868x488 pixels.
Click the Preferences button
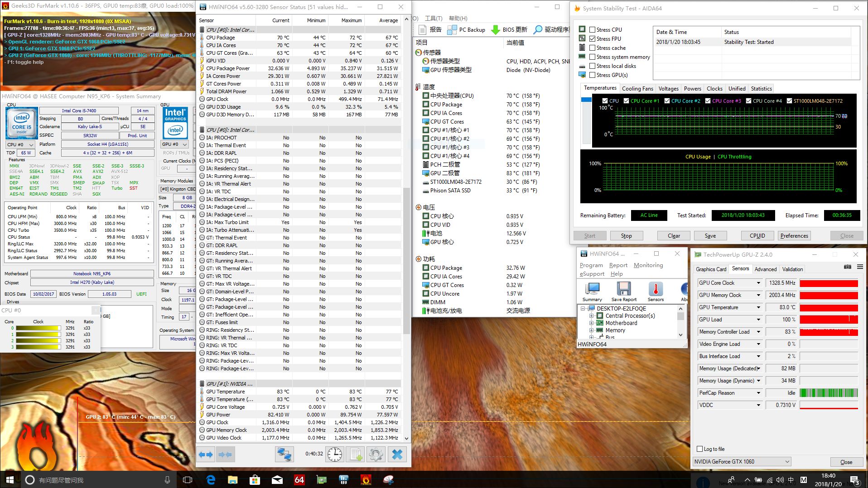794,236
